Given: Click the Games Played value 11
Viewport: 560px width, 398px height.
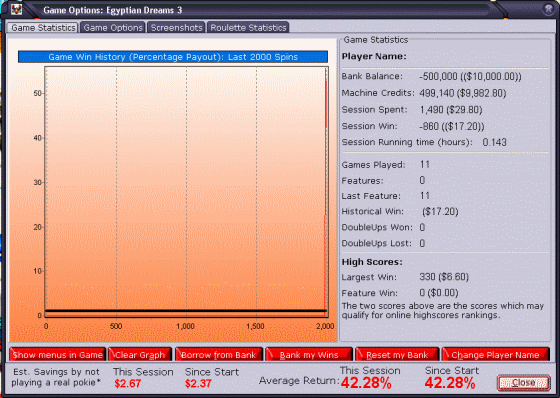Looking at the screenshot, I should click(425, 164).
